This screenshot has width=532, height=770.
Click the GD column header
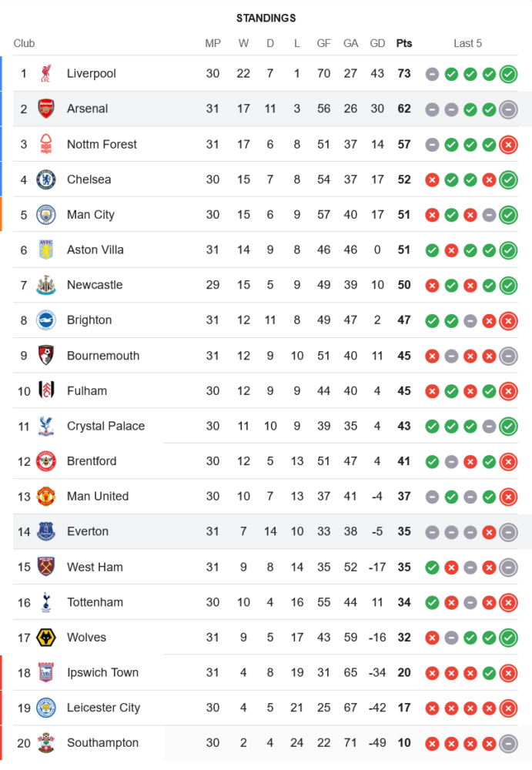(x=377, y=43)
